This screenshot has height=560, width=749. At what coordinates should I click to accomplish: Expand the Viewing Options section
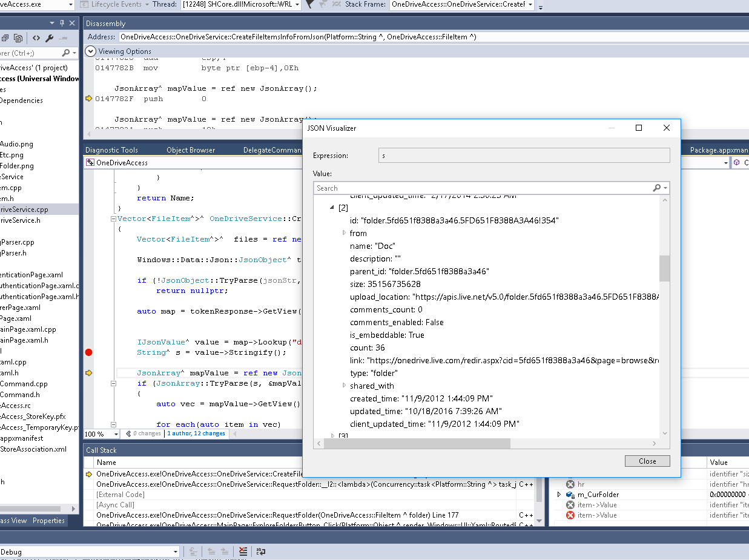[x=91, y=51]
